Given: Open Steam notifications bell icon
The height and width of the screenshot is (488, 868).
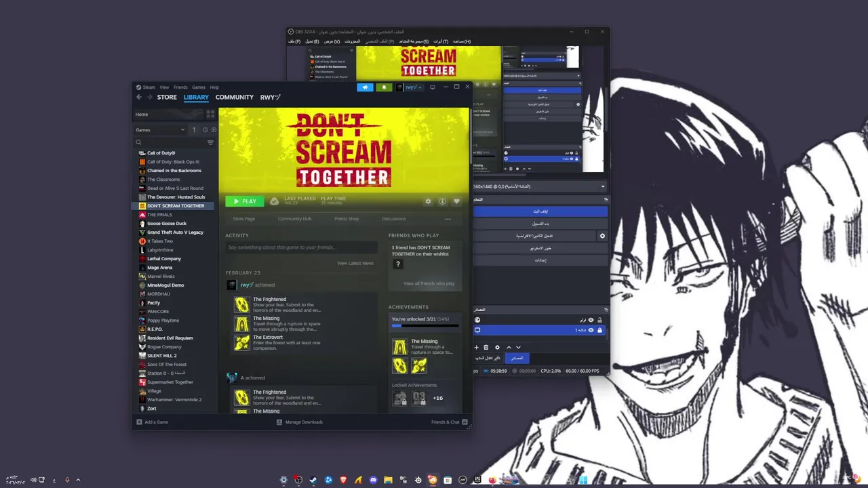Looking at the screenshot, I should [384, 87].
